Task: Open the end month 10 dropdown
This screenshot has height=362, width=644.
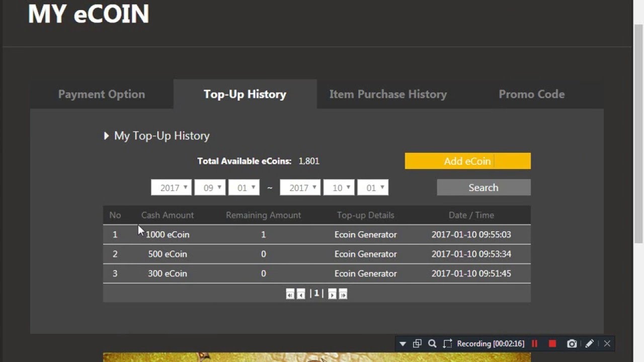Action: (x=339, y=188)
